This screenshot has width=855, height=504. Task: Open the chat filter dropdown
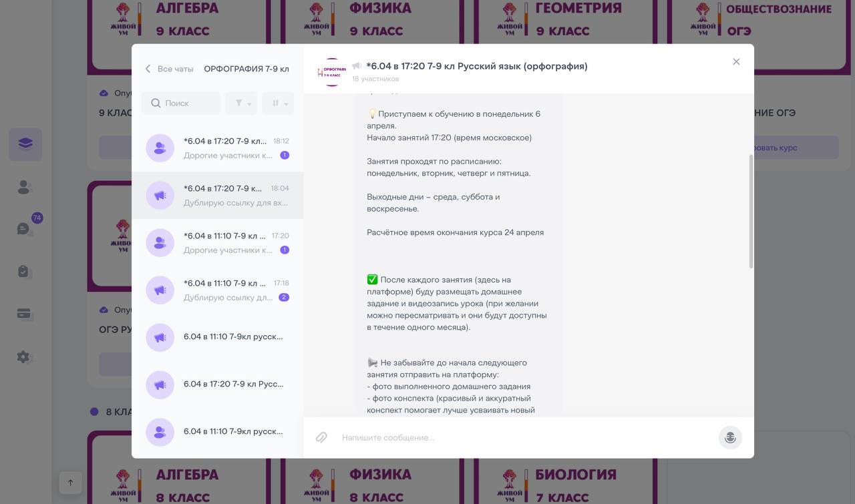(242, 103)
